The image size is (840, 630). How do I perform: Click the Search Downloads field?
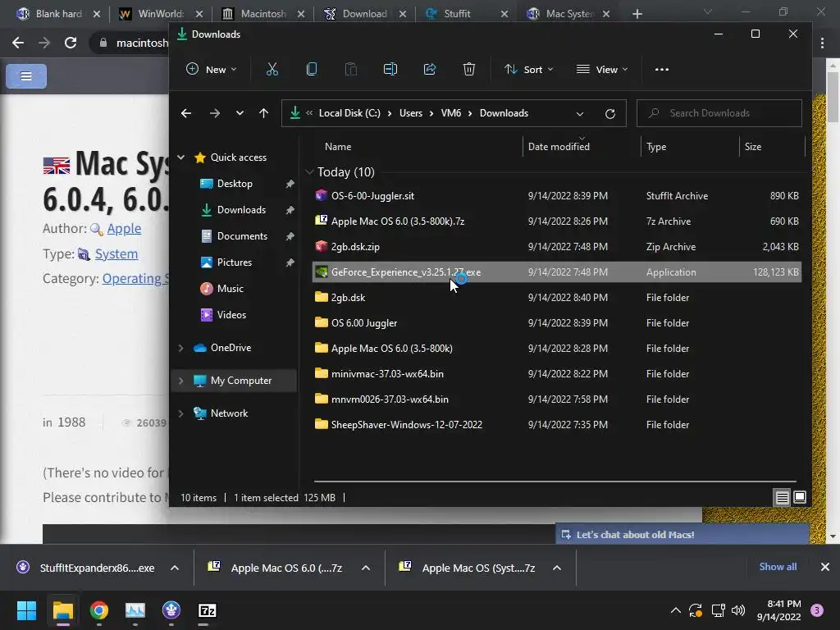[x=719, y=113]
